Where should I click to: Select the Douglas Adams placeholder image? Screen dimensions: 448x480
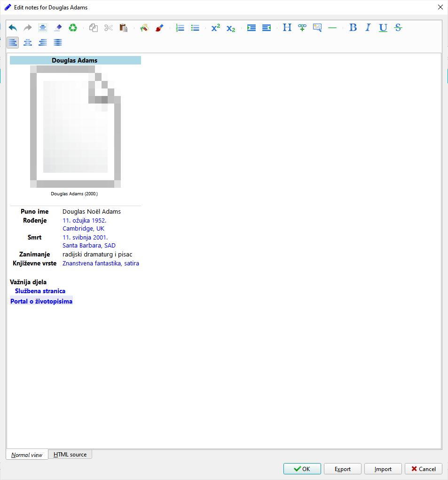pos(75,127)
